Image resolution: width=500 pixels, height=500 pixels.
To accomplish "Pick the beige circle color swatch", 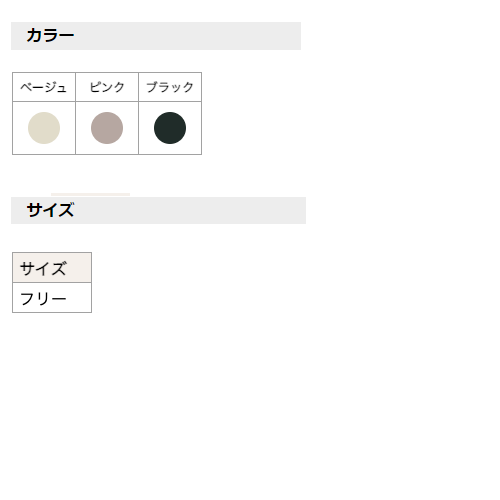I will click(44, 128).
